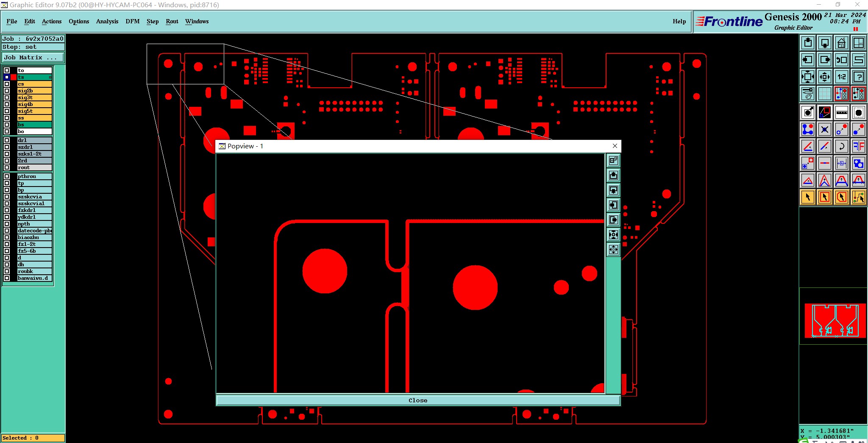Viewport: 868px width, 443px height.
Task: Click the pan up icon in Popview
Action: tap(613, 176)
